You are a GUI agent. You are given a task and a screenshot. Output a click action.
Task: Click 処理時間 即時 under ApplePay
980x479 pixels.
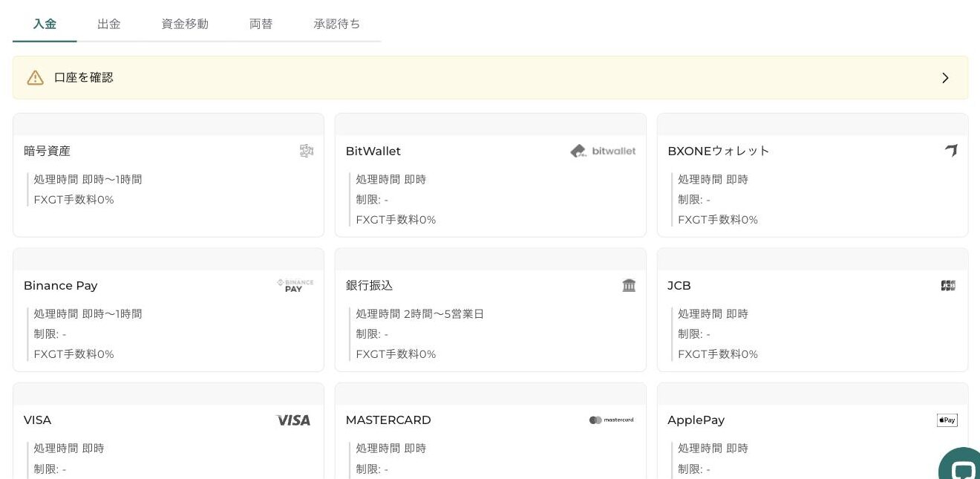(x=713, y=449)
